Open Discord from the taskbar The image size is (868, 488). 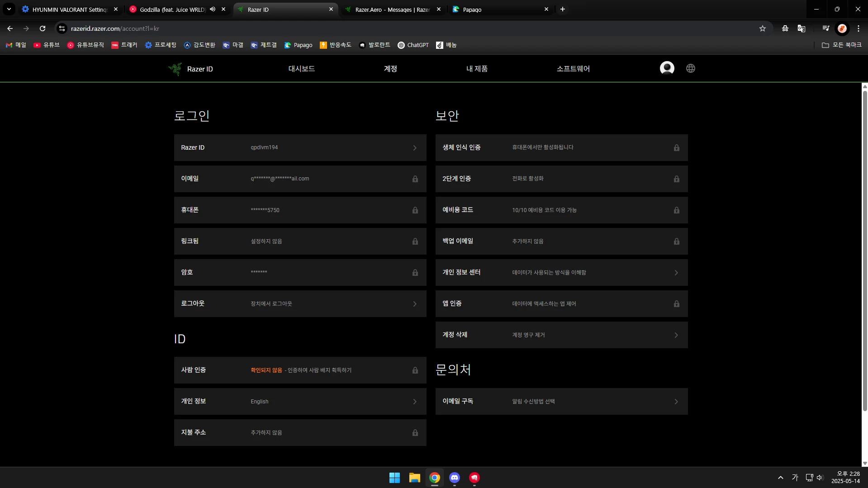click(x=454, y=478)
